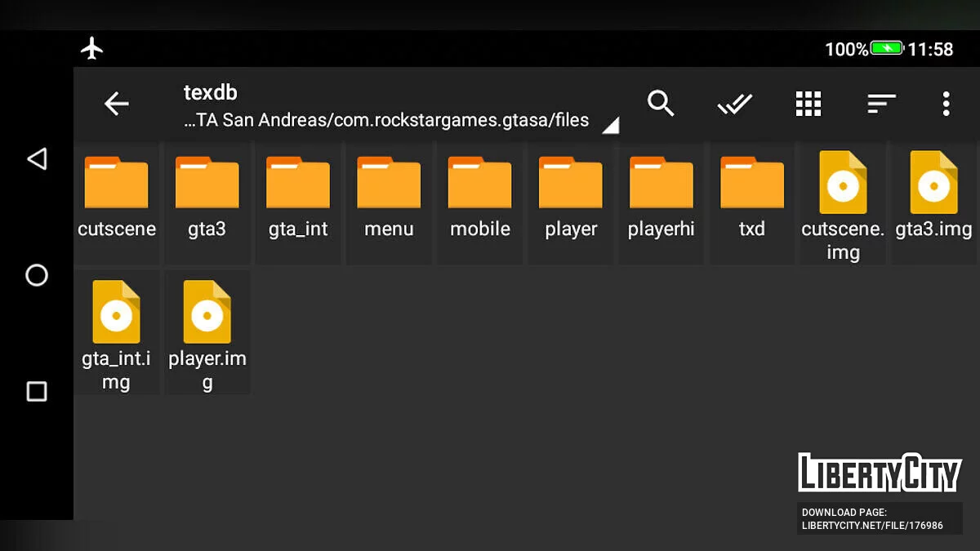Open the three-dot overflow menu
This screenshot has width=980, height=551.
pyautogui.click(x=946, y=104)
